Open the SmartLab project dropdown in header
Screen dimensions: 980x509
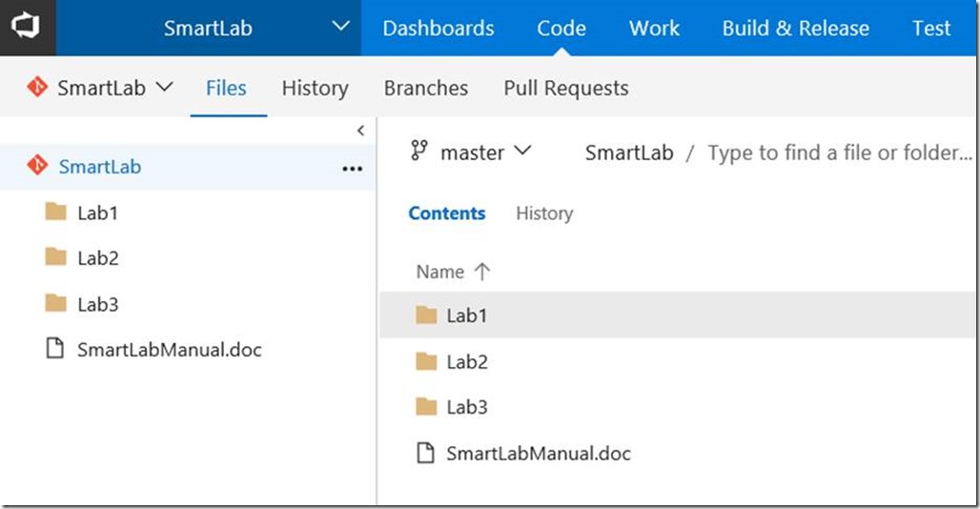click(x=340, y=27)
